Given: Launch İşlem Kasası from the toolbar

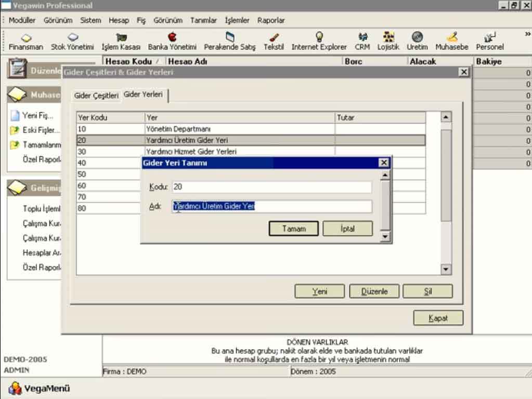Looking at the screenshot, I should (121, 42).
